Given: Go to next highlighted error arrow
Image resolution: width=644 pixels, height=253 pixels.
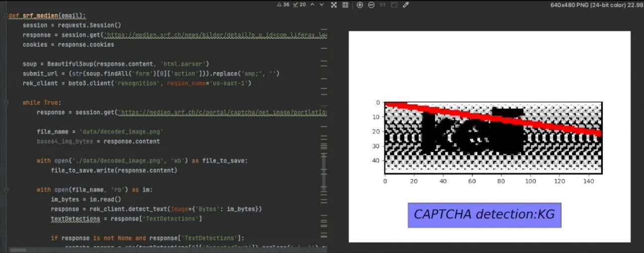Looking at the screenshot, I should (x=321, y=4).
